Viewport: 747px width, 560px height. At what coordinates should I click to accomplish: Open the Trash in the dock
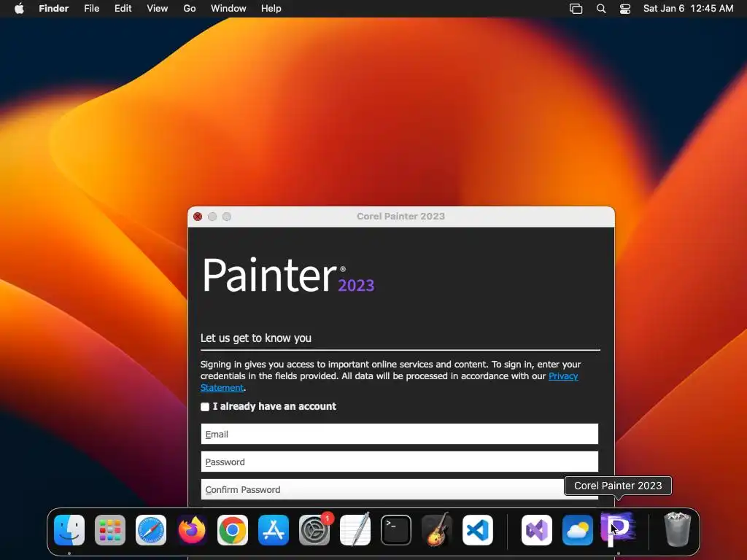(x=677, y=529)
